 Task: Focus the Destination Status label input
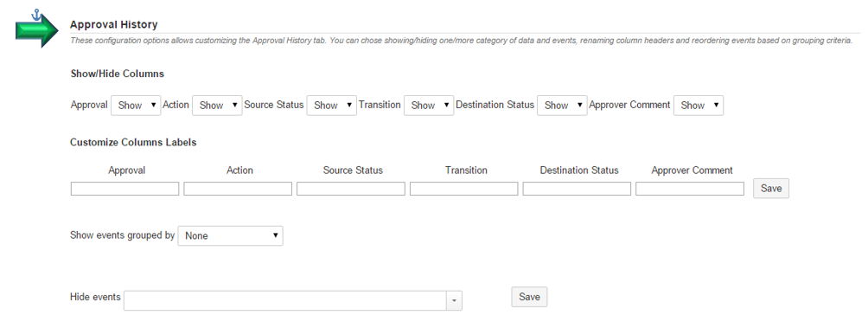pyautogui.click(x=577, y=189)
